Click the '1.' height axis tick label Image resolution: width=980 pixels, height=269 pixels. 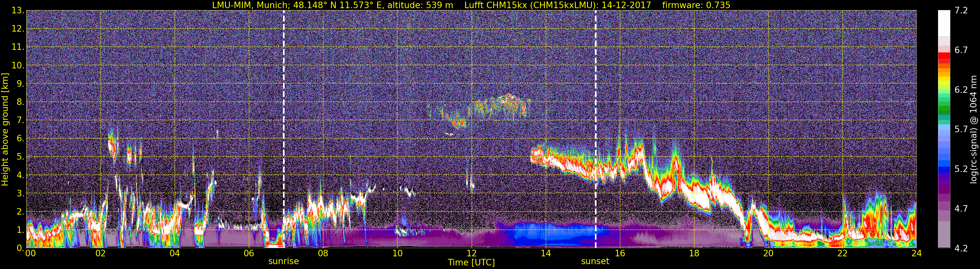coord(20,230)
